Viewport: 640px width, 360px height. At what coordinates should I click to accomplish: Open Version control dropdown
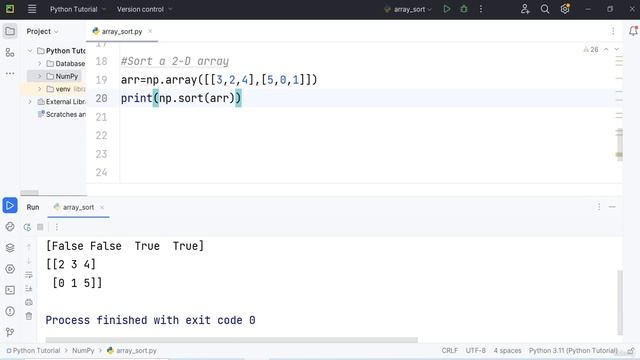pos(144,9)
